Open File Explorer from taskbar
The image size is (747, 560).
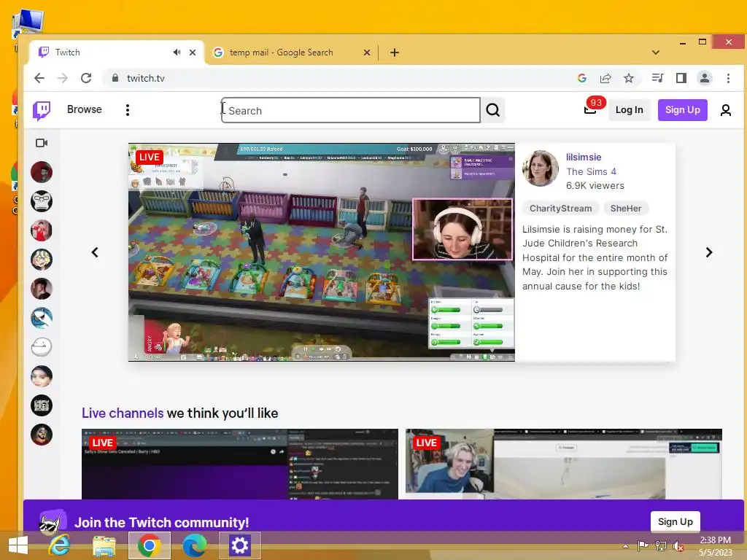tap(104, 545)
